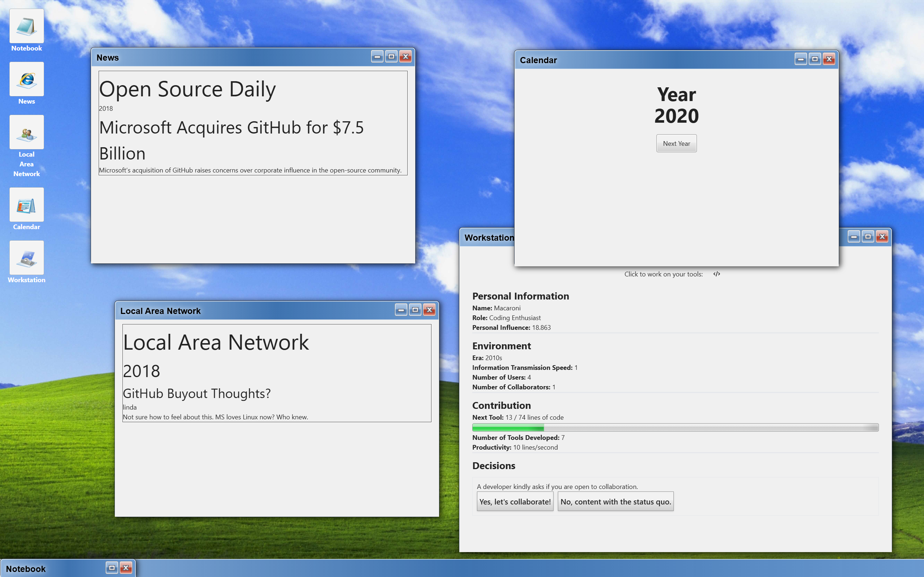Minimize the Local Area Network window
The image size is (924, 577).
(401, 310)
